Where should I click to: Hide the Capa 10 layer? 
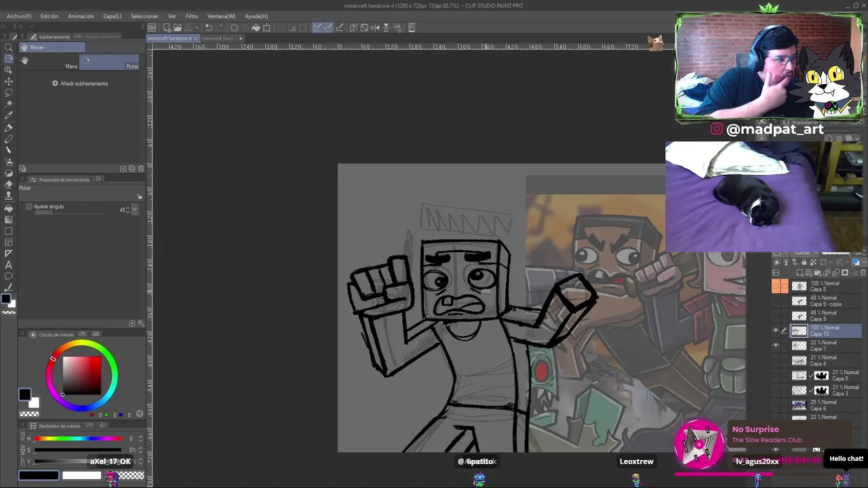(776, 331)
